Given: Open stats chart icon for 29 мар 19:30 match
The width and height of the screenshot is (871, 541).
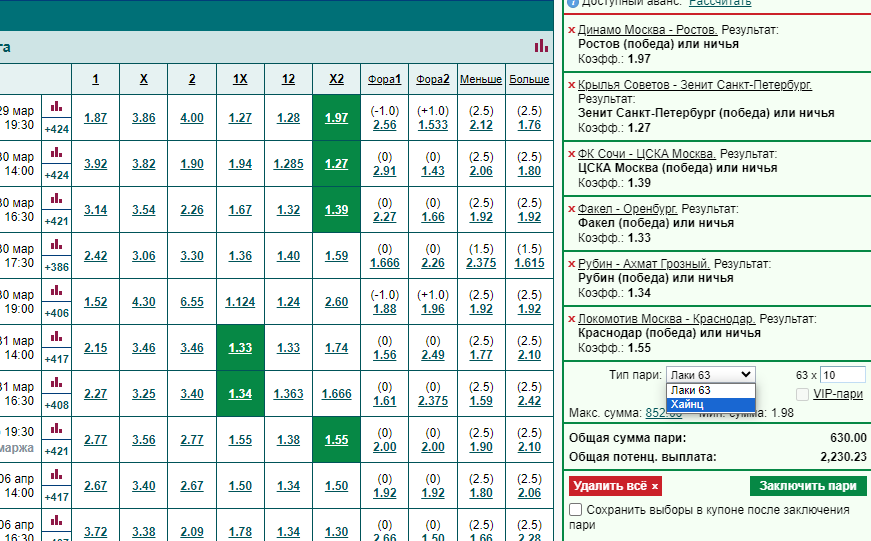Looking at the screenshot, I should tap(57, 106).
